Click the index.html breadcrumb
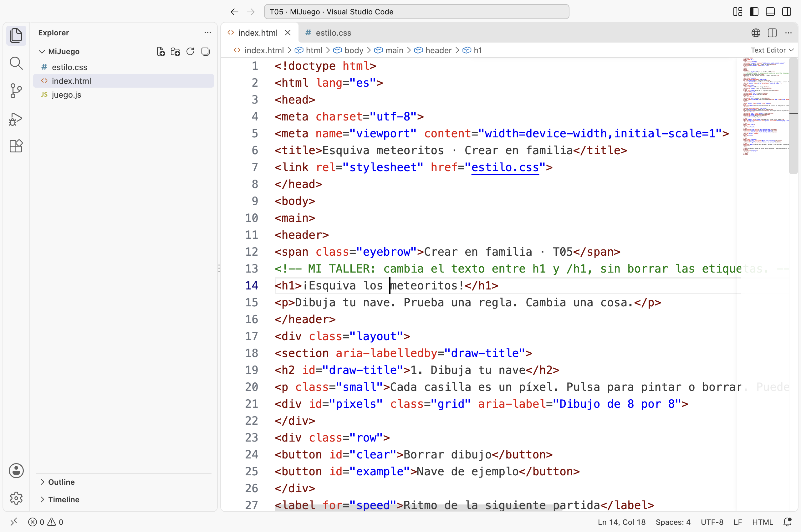The image size is (801, 532). click(x=258, y=50)
